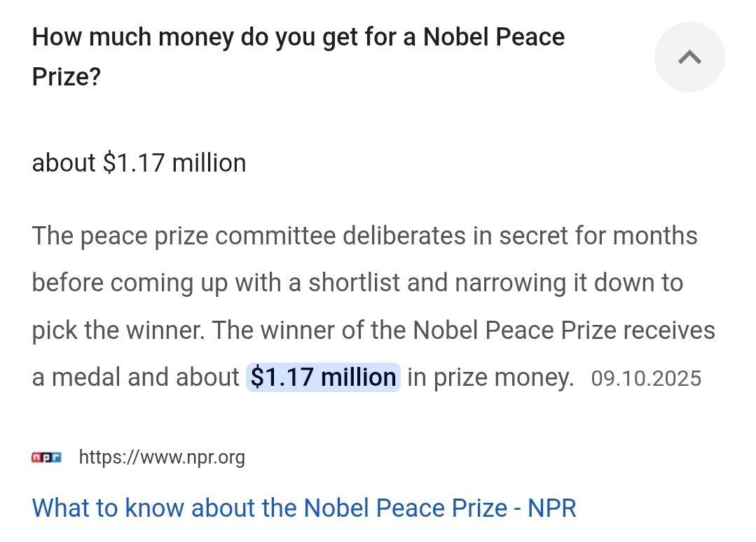Click 'pick the winner.' in the snippet
The width and height of the screenshot is (756, 542).
click(x=118, y=331)
